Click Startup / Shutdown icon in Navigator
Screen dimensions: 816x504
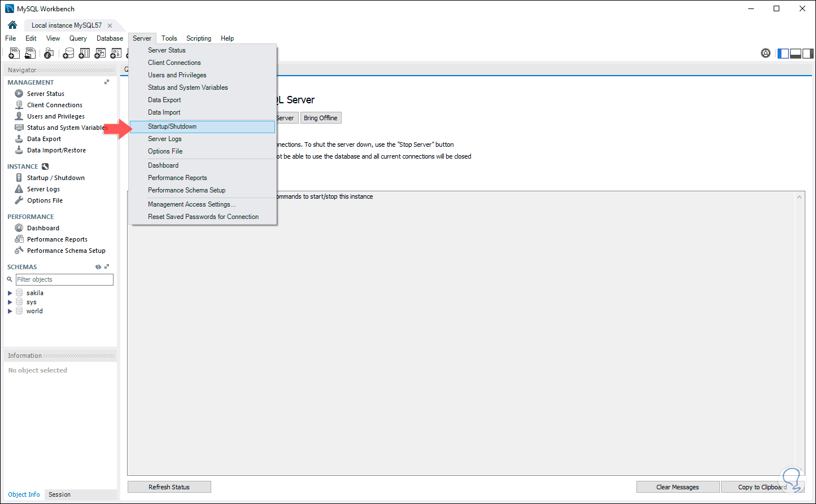pyautogui.click(x=19, y=178)
